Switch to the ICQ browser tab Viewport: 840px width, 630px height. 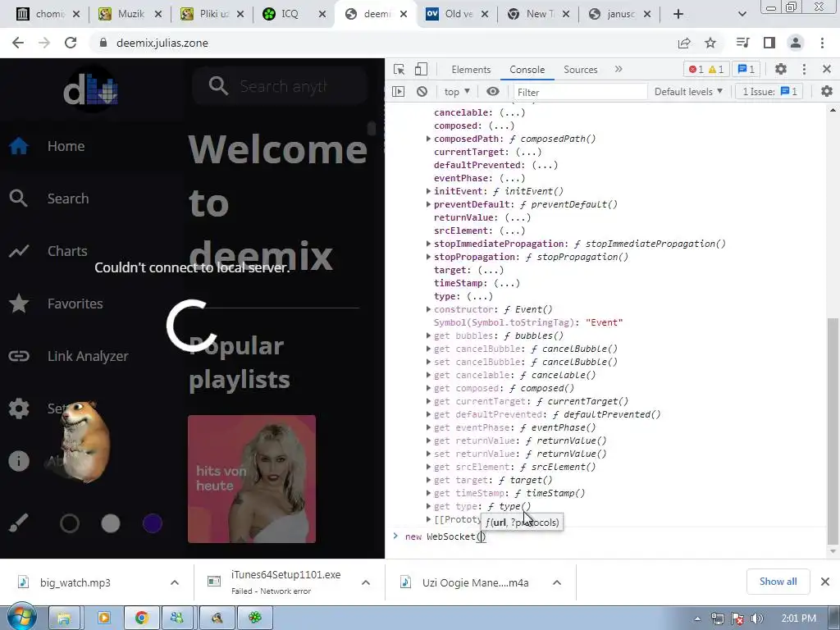click(x=293, y=14)
